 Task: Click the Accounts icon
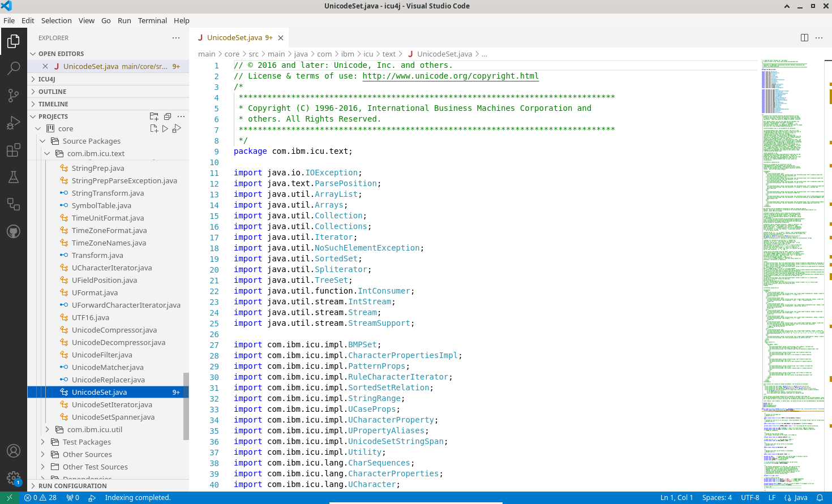coord(14,451)
